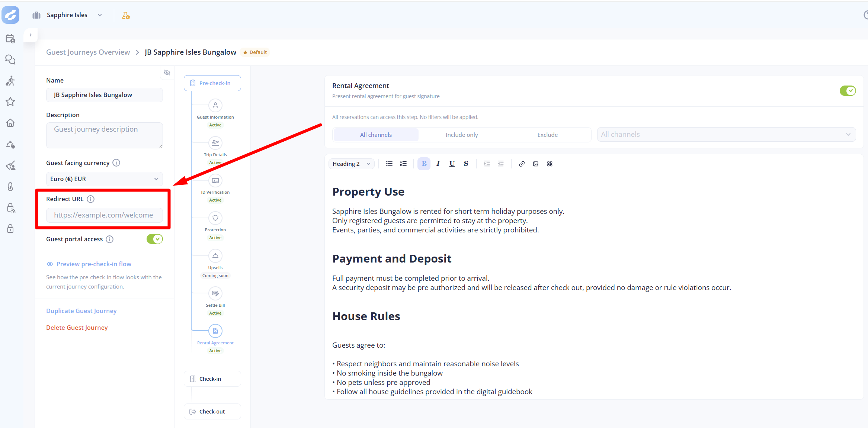The image size is (868, 428).
Task: Select the Include only filter tab
Action: click(x=462, y=135)
